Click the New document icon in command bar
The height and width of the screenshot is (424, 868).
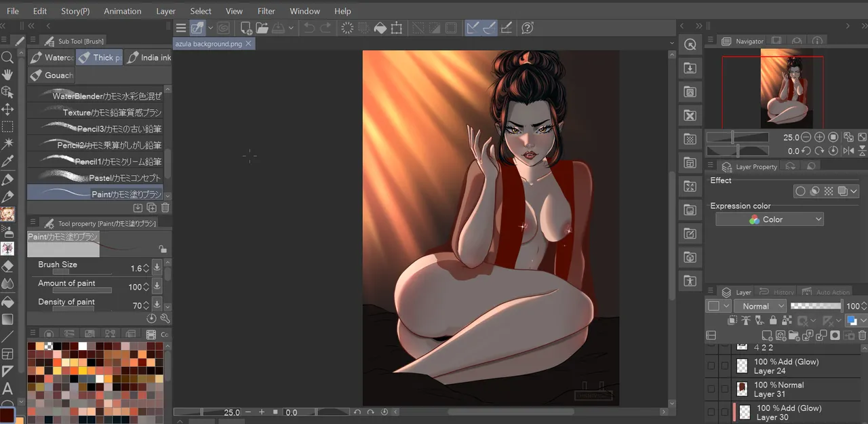coord(246,28)
